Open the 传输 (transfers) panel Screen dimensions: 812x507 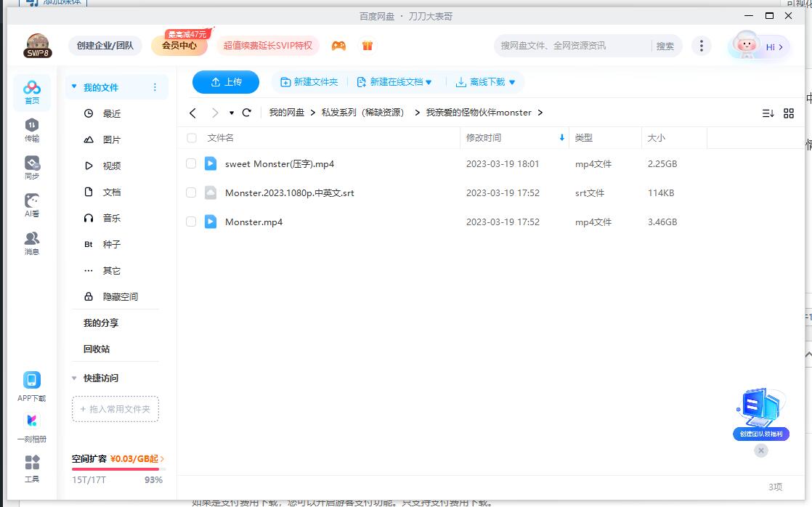coord(31,129)
